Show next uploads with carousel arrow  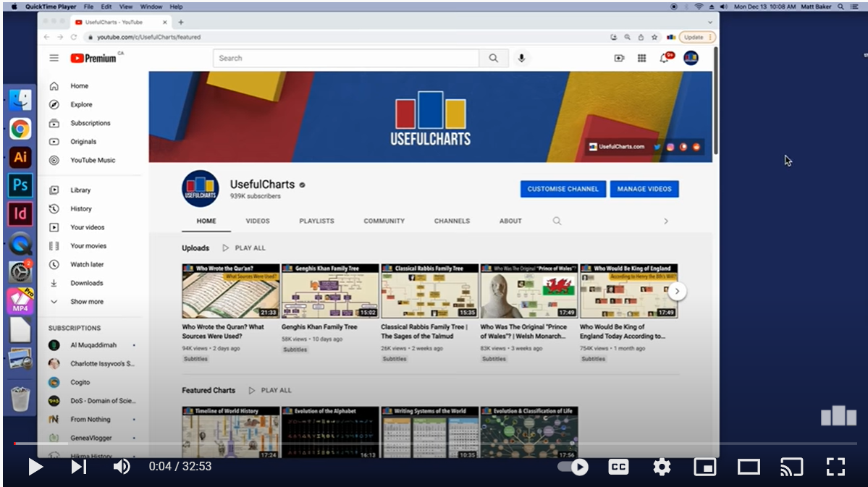point(676,291)
